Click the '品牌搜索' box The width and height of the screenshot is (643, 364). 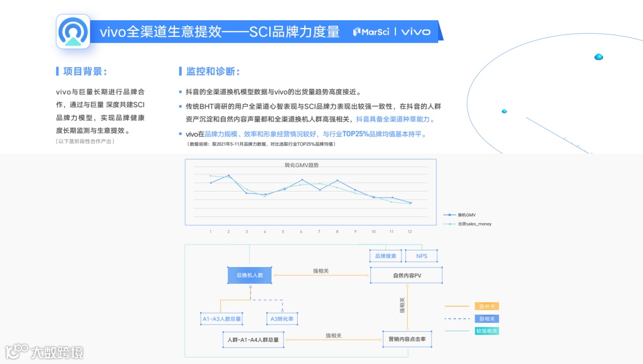385,256
